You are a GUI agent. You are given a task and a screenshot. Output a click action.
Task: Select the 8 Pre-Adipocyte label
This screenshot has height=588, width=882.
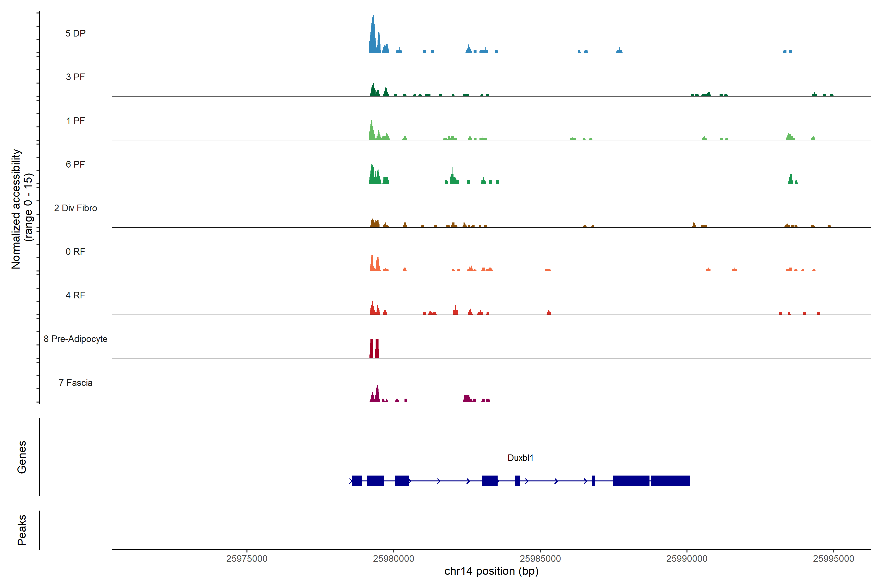pyautogui.click(x=75, y=339)
